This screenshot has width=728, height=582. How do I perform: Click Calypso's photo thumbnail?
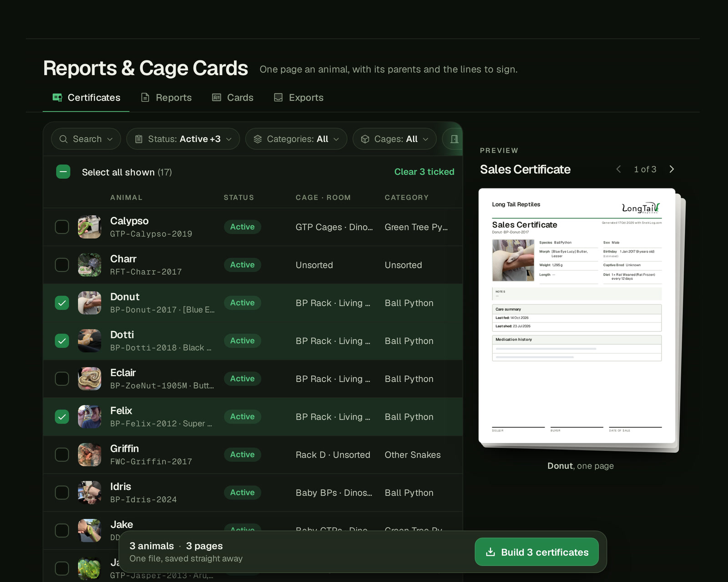pyautogui.click(x=90, y=227)
